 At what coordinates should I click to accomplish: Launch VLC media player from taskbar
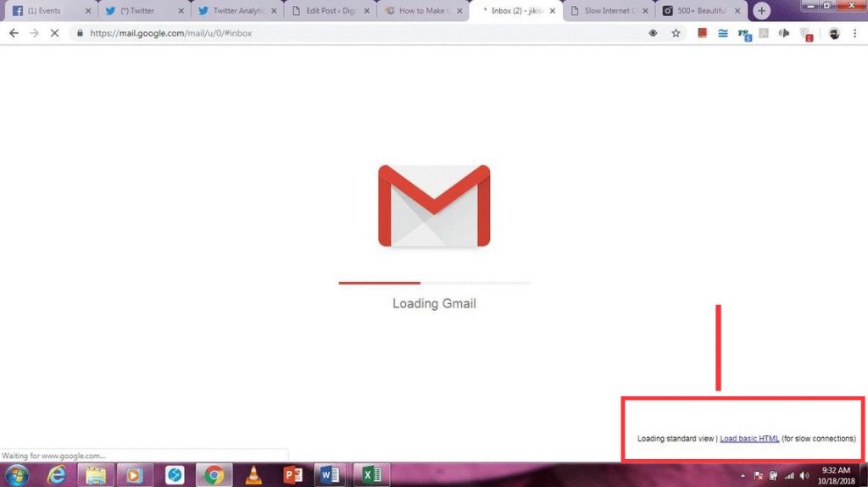(x=253, y=475)
